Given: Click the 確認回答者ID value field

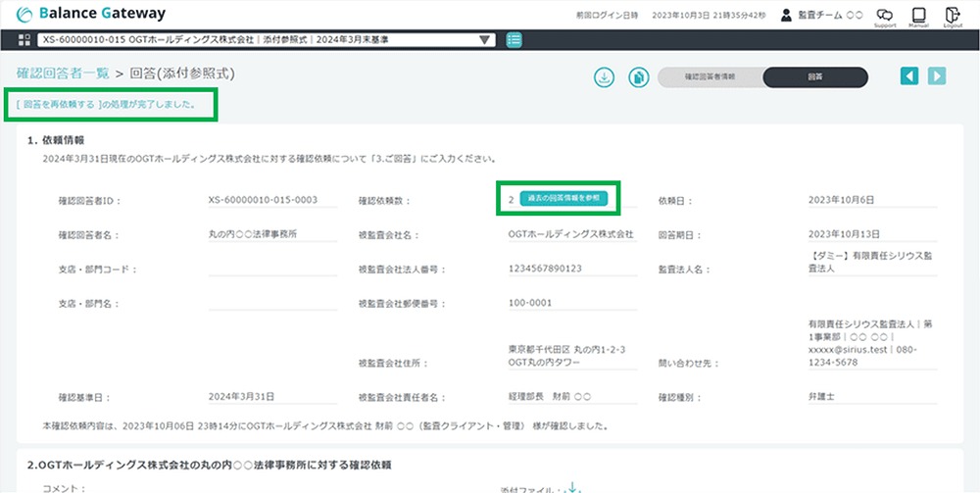Looking at the screenshot, I should [264, 200].
